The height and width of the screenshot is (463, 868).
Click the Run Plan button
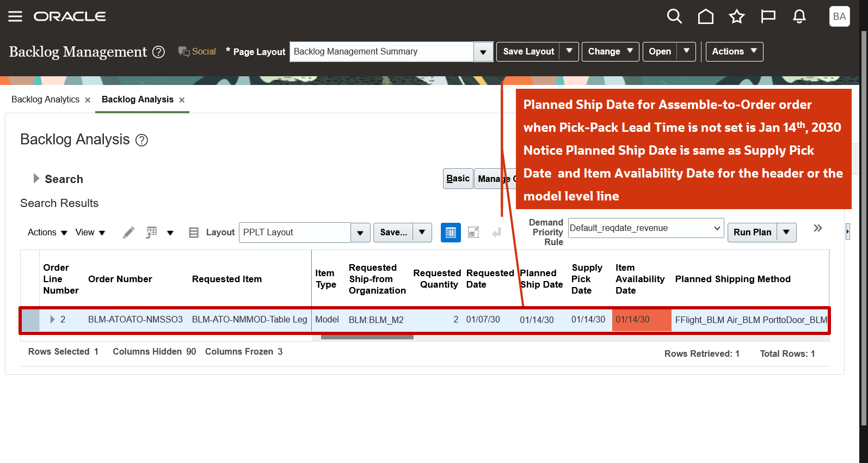point(752,233)
